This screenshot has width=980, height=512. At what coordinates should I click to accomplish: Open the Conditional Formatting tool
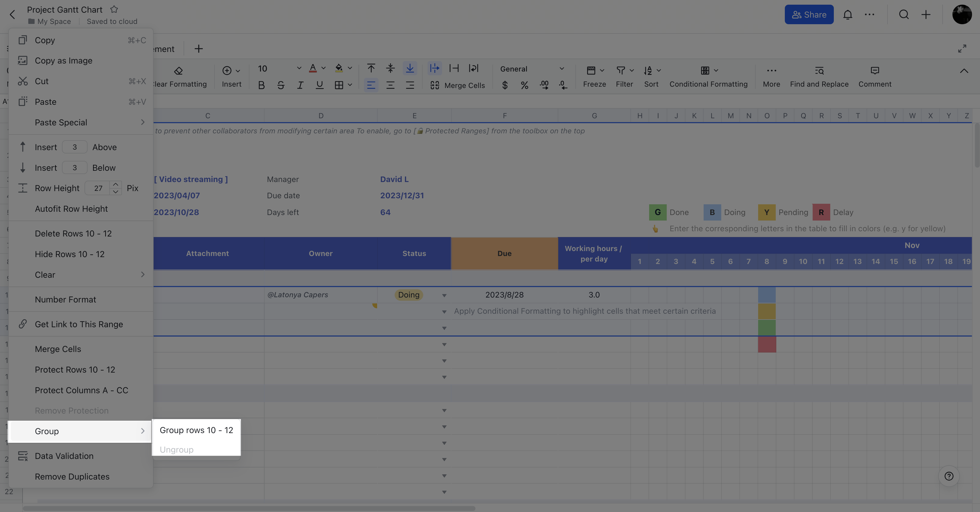(707, 76)
